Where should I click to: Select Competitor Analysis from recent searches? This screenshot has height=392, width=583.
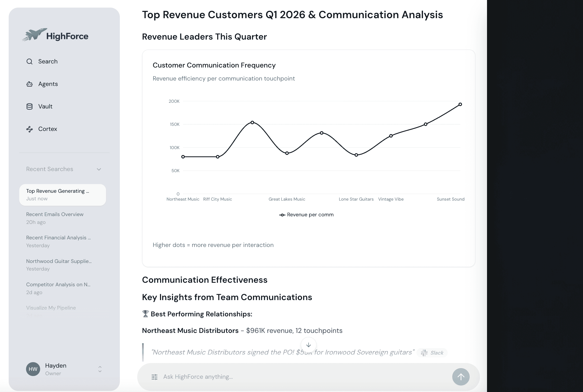(58, 285)
